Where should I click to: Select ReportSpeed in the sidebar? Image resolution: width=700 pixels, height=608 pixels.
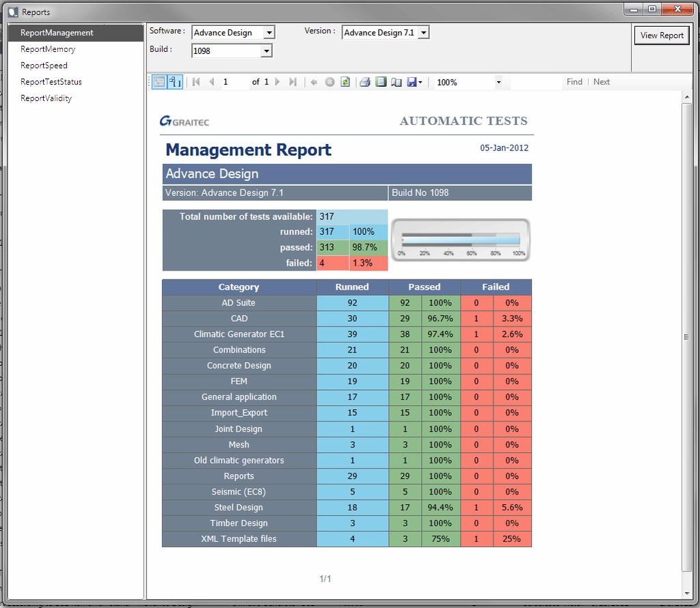pyautogui.click(x=44, y=66)
